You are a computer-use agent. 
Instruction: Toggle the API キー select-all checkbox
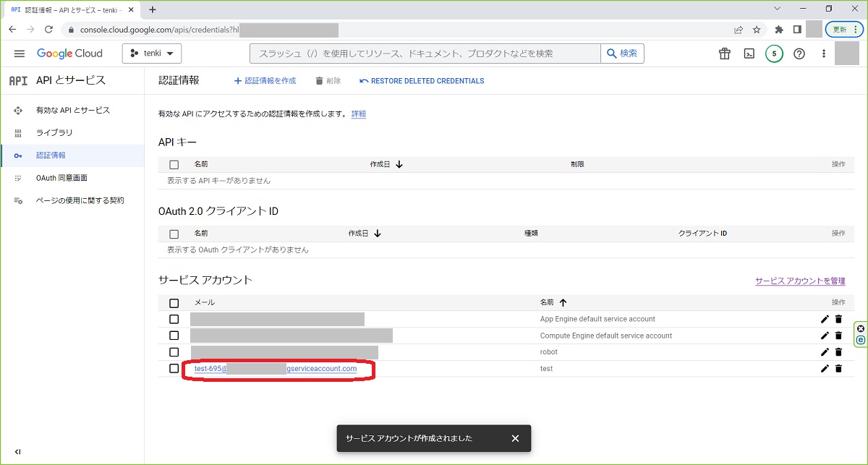(x=174, y=165)
